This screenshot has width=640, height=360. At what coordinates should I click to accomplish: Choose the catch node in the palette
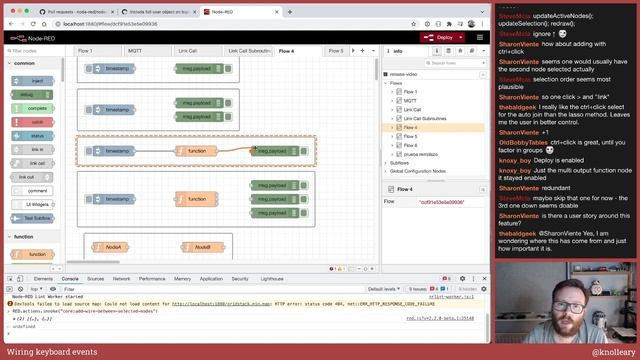tap(32, 122)
